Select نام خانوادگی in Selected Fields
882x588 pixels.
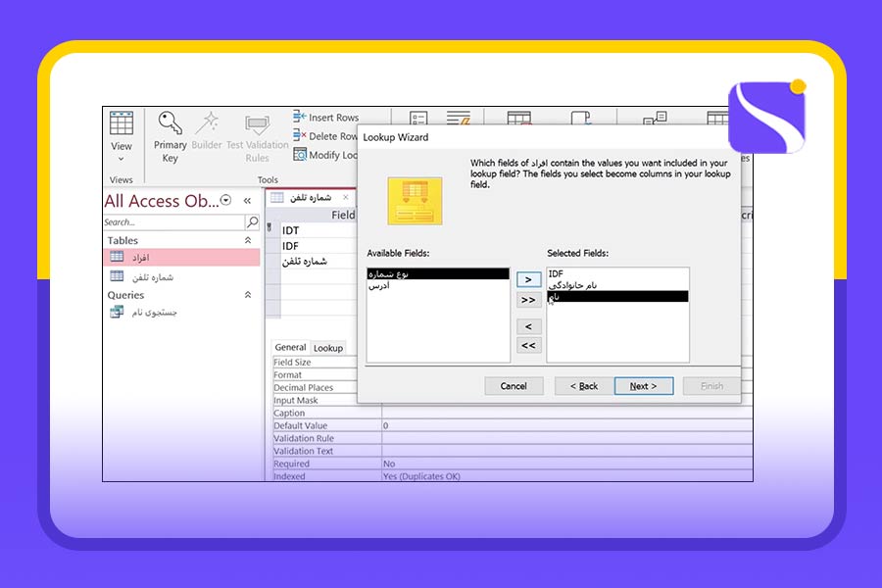tap(617, 285)
